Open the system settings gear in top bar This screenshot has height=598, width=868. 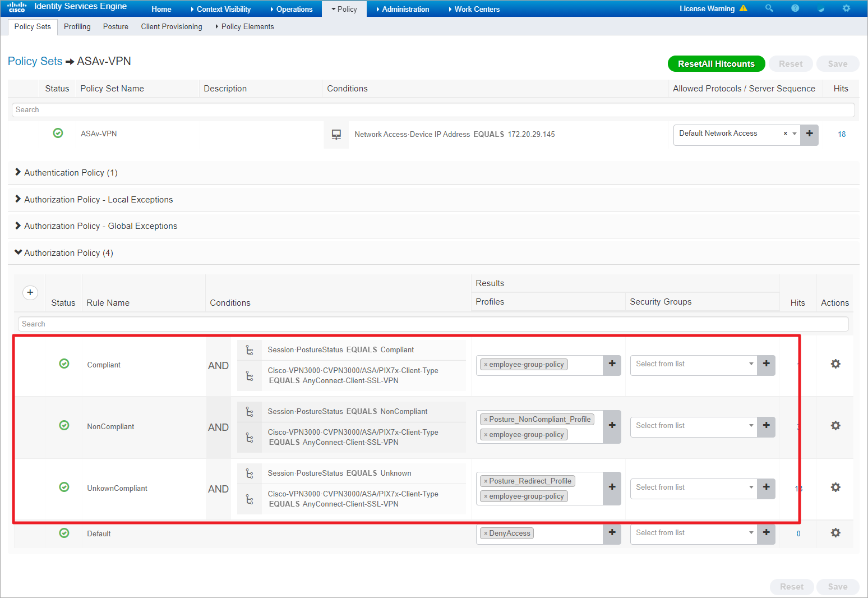pos(847,8)
